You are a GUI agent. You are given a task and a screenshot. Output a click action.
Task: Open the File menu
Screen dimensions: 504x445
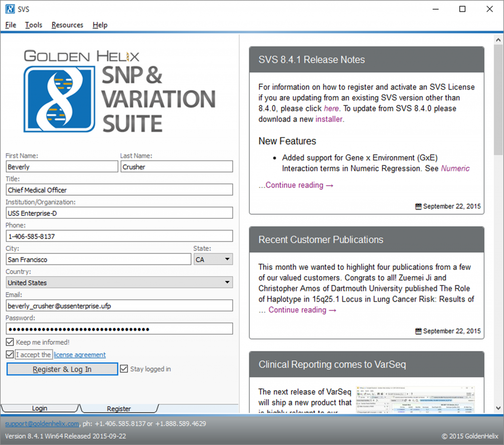pyautogui.click(x=10, y=25)
